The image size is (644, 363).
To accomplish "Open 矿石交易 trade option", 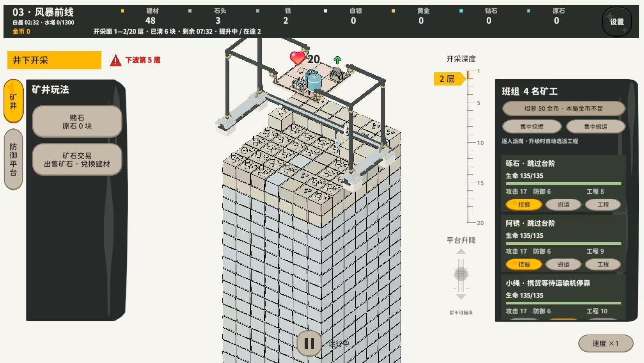I will tap(77, 160).
